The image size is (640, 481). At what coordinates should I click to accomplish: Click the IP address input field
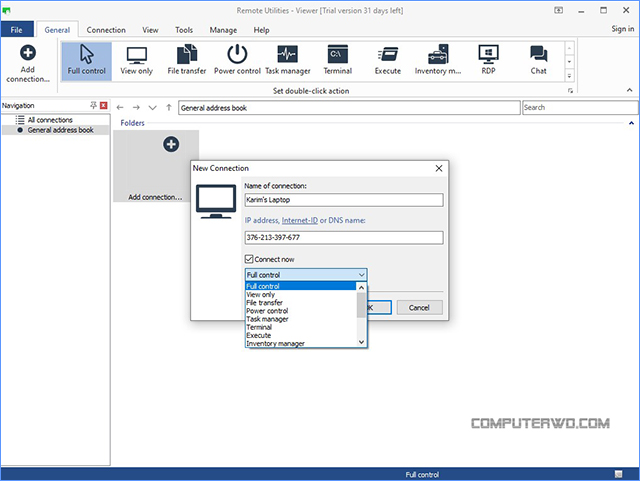point(344,238)
